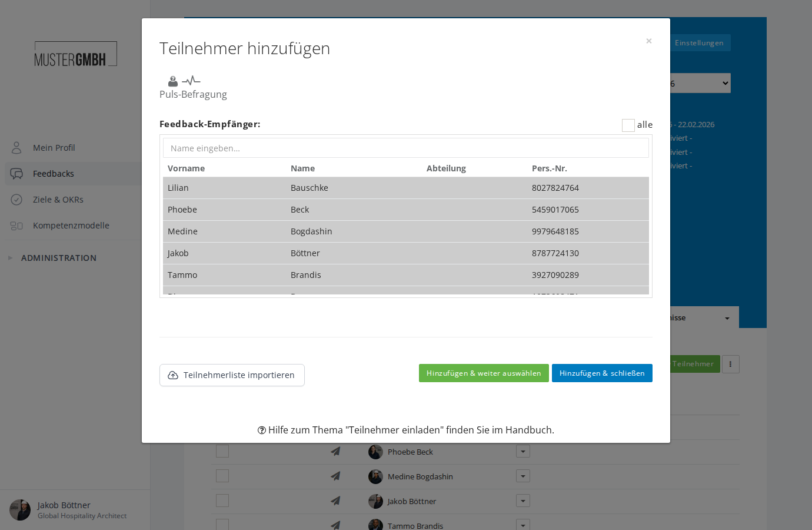Click the send icon in Phoebe Beck's row

tap(335, 451)
